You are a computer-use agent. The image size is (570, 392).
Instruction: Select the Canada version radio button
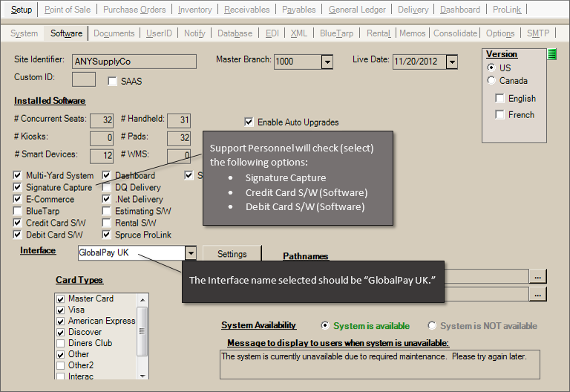491,80
